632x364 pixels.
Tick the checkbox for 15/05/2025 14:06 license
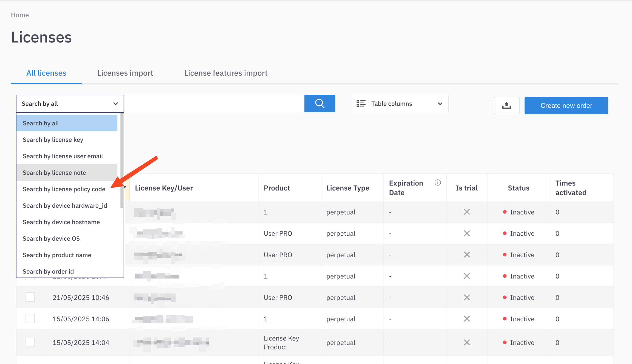point(30,319)
